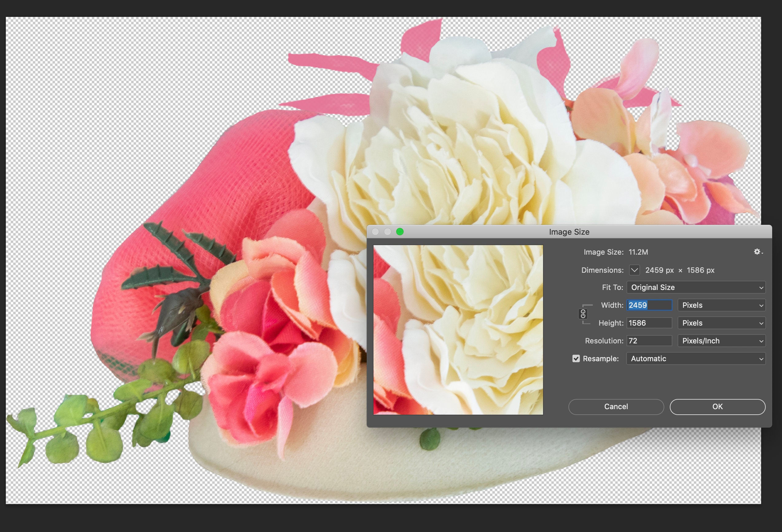Open the Width units Pixels dropdown
This screenshot has width=782, height=532.
coord(721,305)
